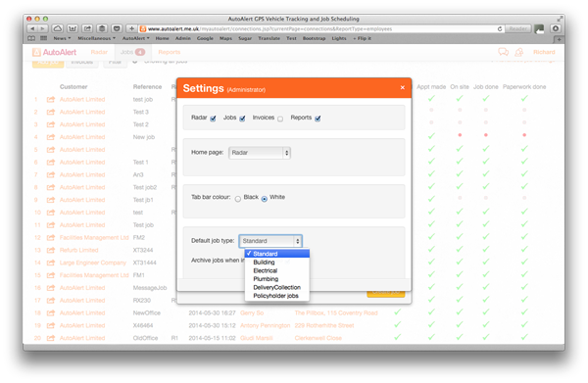The image size is (588, 383).
Task: Open the Bootstrap bookmark
Action: pyautogui.click(x=315, y=38)
